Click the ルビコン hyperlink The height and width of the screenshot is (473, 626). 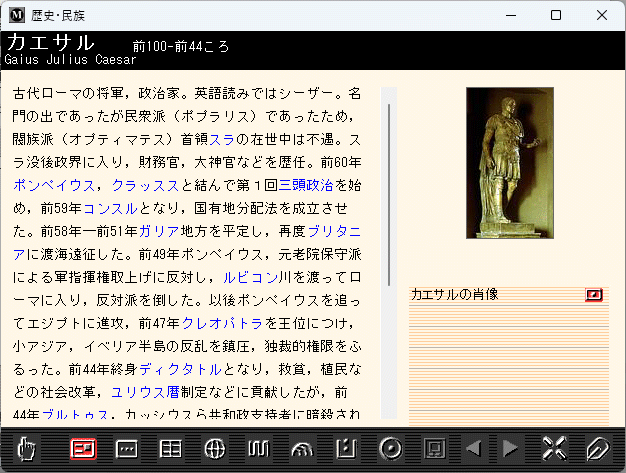(249, 277)
